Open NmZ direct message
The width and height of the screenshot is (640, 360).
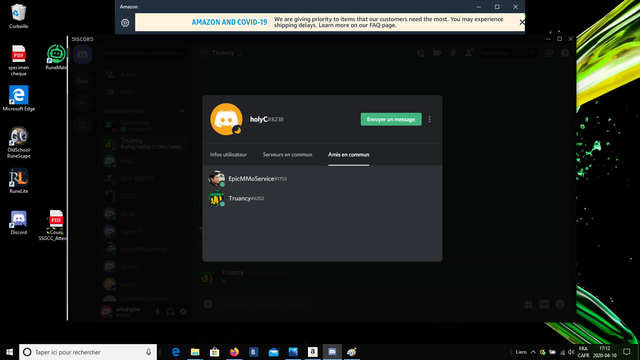point(144,161)
